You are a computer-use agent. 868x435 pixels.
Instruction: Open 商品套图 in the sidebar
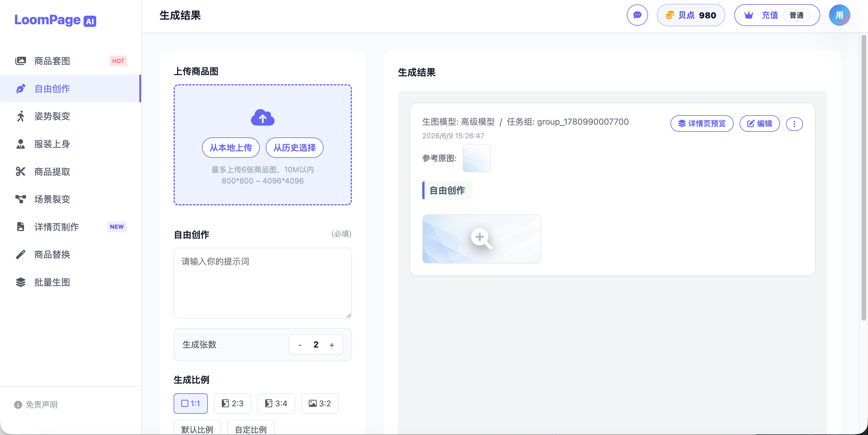71,61
